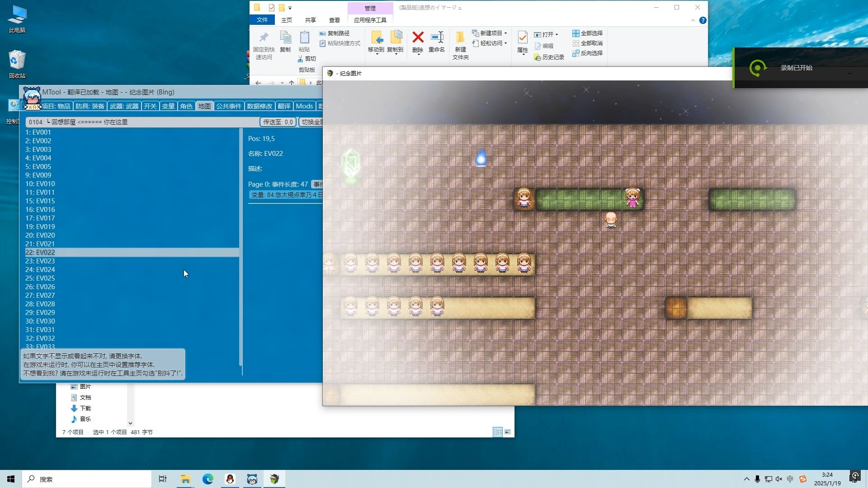Click the Paste shortcut icon
The width and height of the screenshot is (868, 488).
(322, 43)
